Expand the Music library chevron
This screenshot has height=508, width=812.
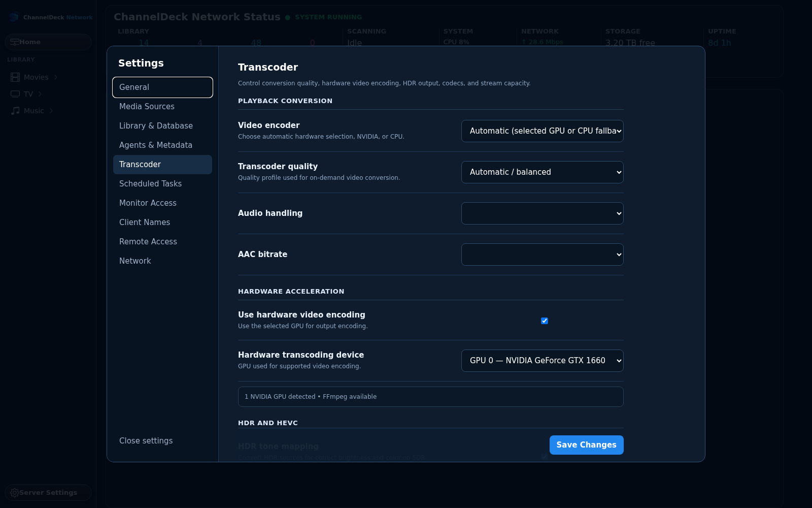[51, 111]
